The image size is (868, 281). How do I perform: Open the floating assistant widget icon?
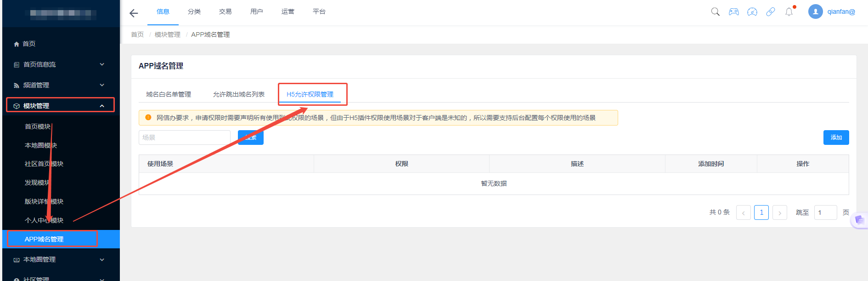point(859,220)
